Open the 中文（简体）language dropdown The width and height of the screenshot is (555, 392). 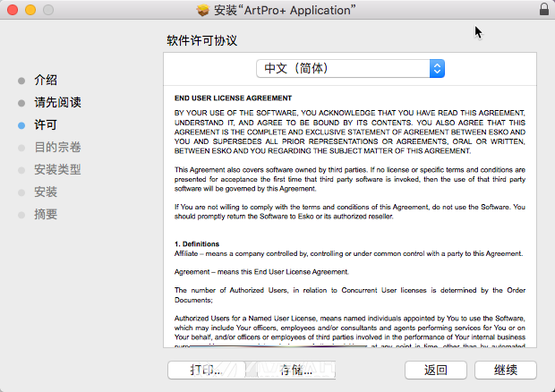click(350, 68)
